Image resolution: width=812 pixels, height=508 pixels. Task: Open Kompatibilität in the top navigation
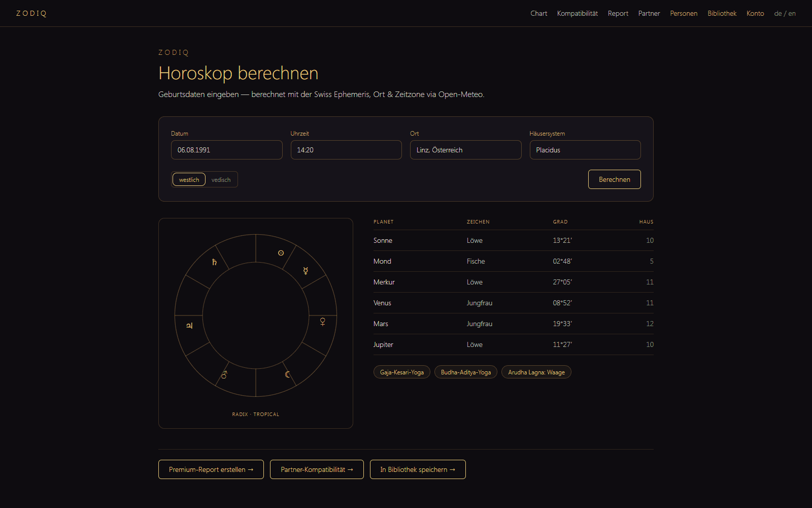(577, 13)
